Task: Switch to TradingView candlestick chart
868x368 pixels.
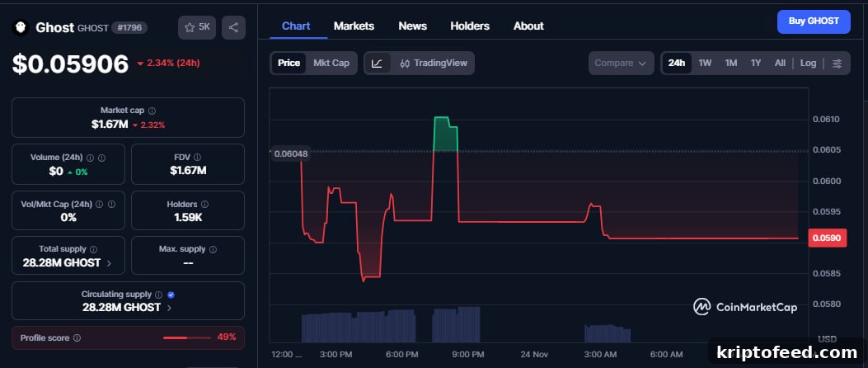Action: point(434,64)
